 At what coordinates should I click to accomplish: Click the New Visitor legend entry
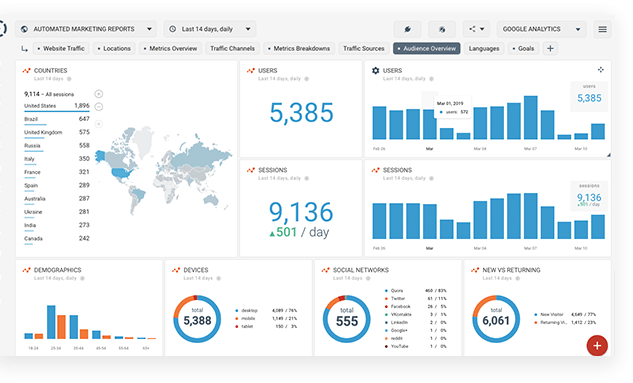pos(565,314)
